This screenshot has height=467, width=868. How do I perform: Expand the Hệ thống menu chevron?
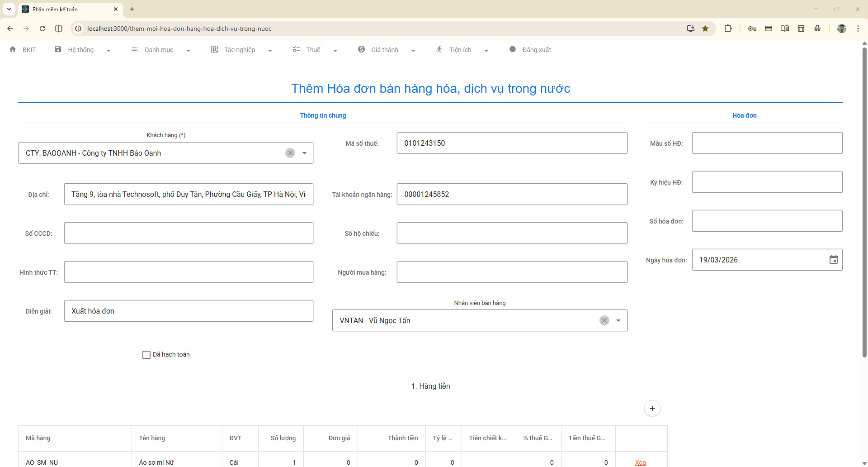[108, 51]
